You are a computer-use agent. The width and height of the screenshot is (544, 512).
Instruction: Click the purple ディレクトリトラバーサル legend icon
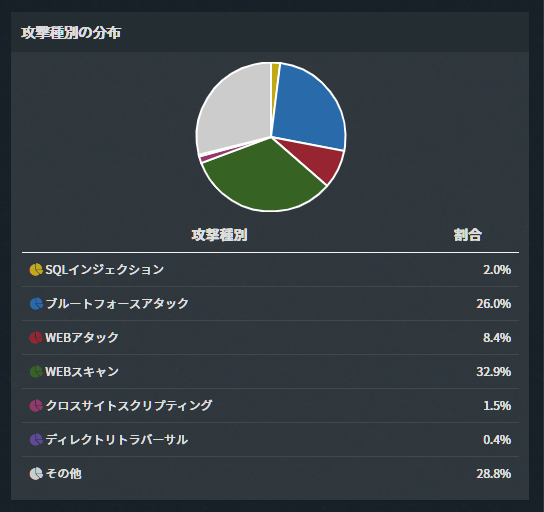click(x=36, y=440)
